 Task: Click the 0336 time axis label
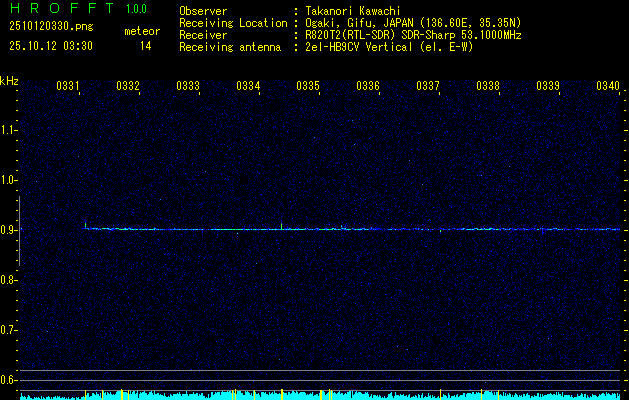(x=368, y=85)
